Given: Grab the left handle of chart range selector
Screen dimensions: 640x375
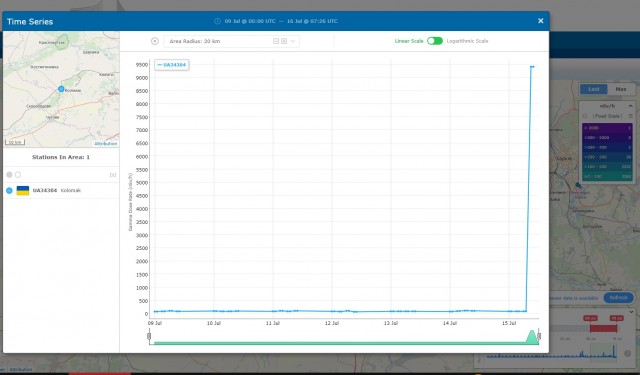Looking at the screenshot, I should [149, 336].
